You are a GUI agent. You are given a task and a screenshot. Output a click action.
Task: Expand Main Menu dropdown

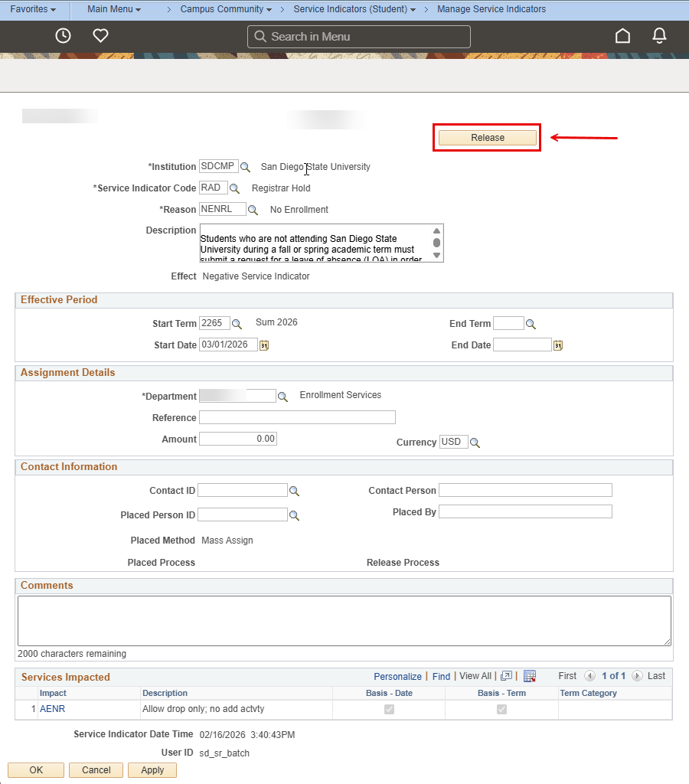click(x=114, y=9)
